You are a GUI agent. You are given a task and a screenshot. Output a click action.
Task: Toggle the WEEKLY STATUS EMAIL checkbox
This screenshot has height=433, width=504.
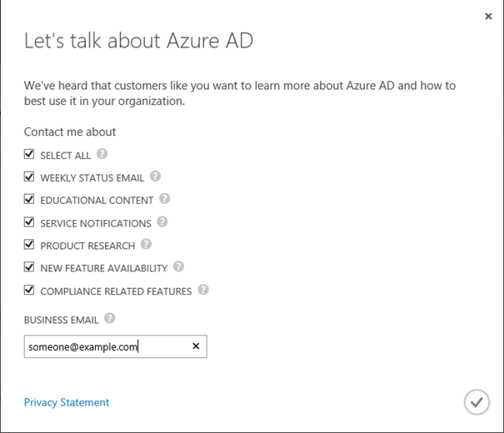tap(29, 177)
